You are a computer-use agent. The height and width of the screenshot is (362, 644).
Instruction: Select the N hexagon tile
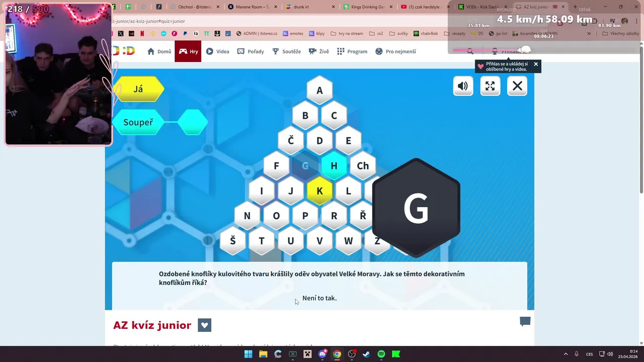(x=247, y=216)
